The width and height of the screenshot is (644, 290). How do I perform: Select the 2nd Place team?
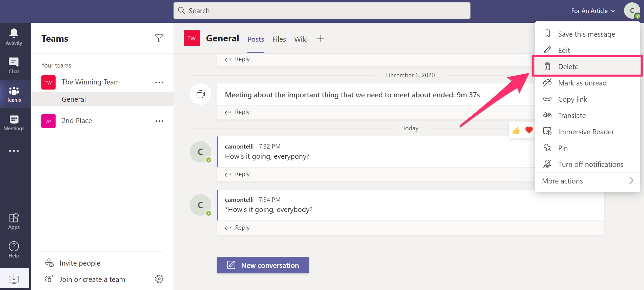(x=77, y=121)
